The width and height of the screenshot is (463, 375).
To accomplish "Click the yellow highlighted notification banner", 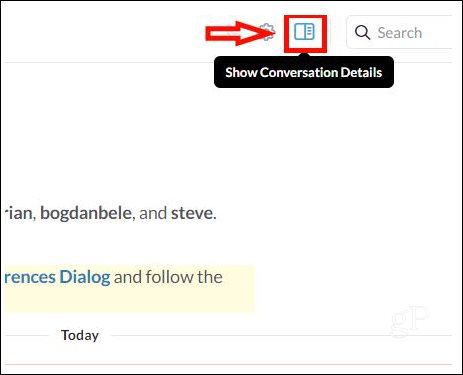I will click(130, 289).
